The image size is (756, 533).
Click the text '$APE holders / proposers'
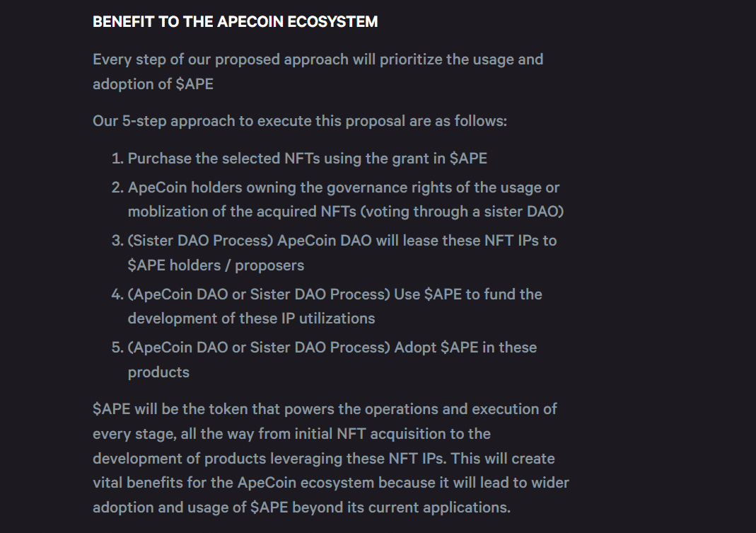pos(216,265)
